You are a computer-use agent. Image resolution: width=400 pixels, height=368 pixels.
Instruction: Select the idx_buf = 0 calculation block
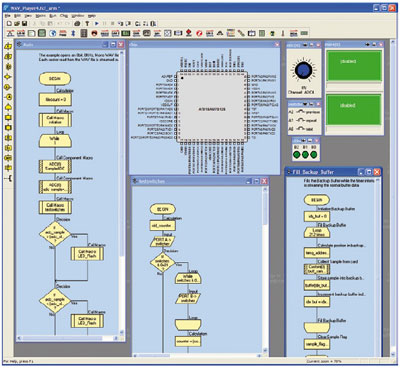[x=317, y=216]
